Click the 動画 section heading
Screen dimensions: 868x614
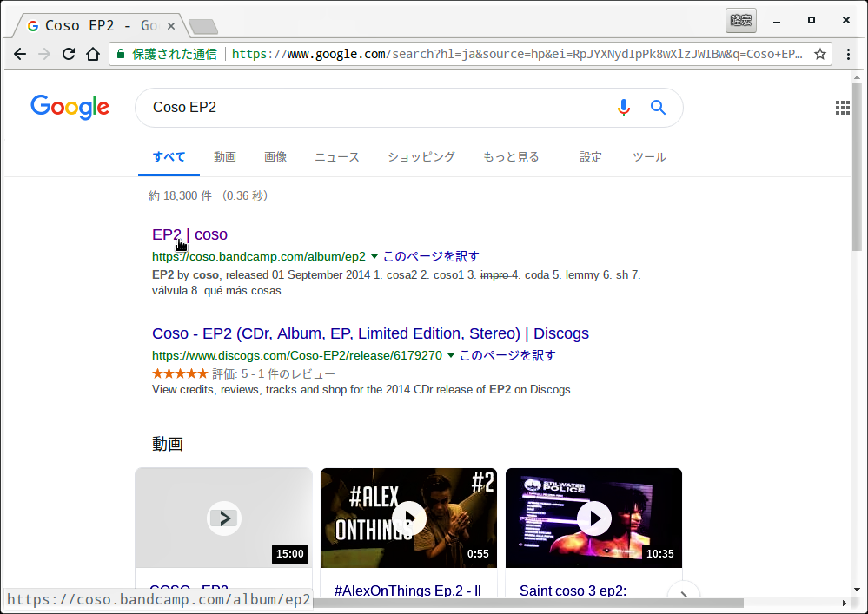point(167,444)
